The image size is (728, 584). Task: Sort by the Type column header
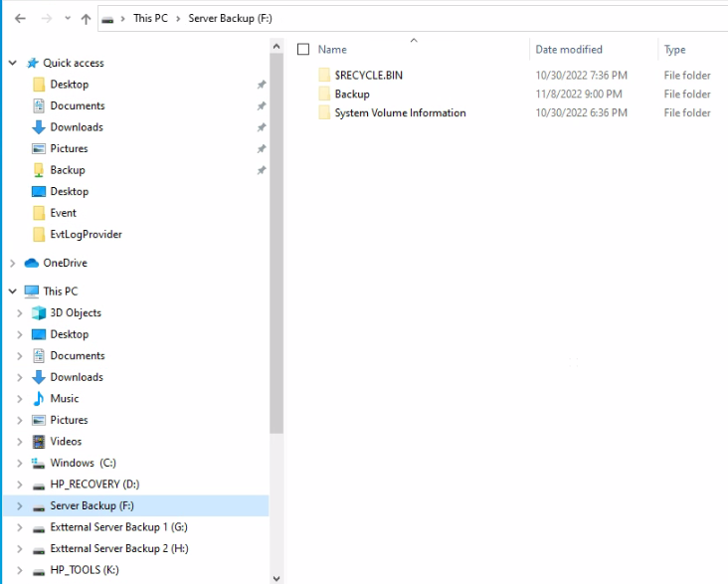point(674,50)
